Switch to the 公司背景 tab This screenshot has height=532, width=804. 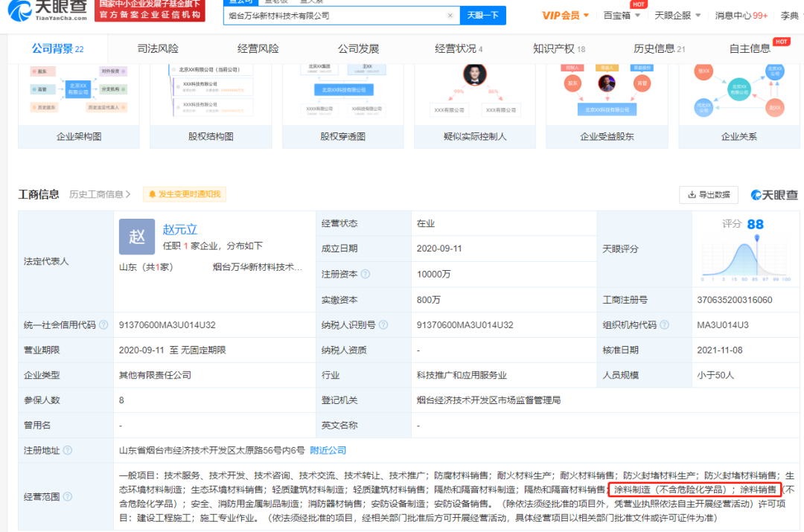click(57, 48)
